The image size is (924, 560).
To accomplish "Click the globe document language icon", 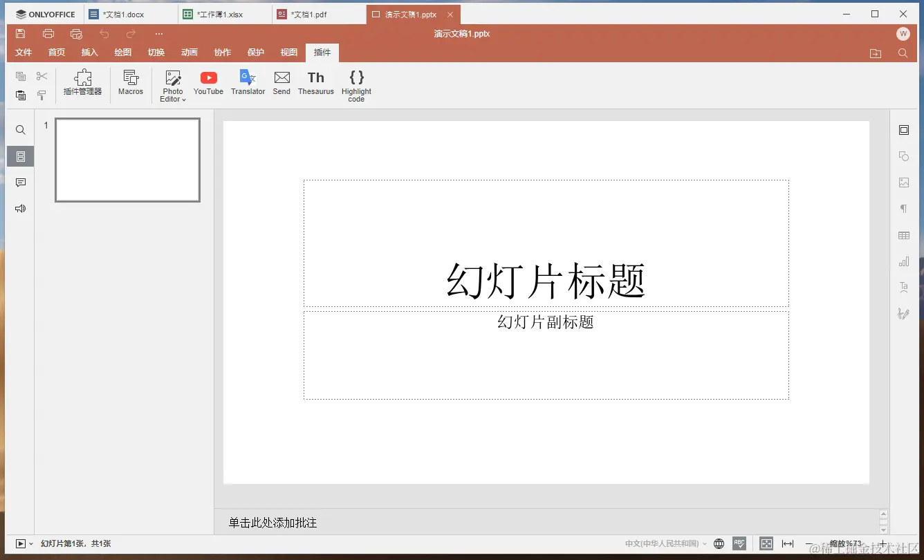I will click(719, 544).
